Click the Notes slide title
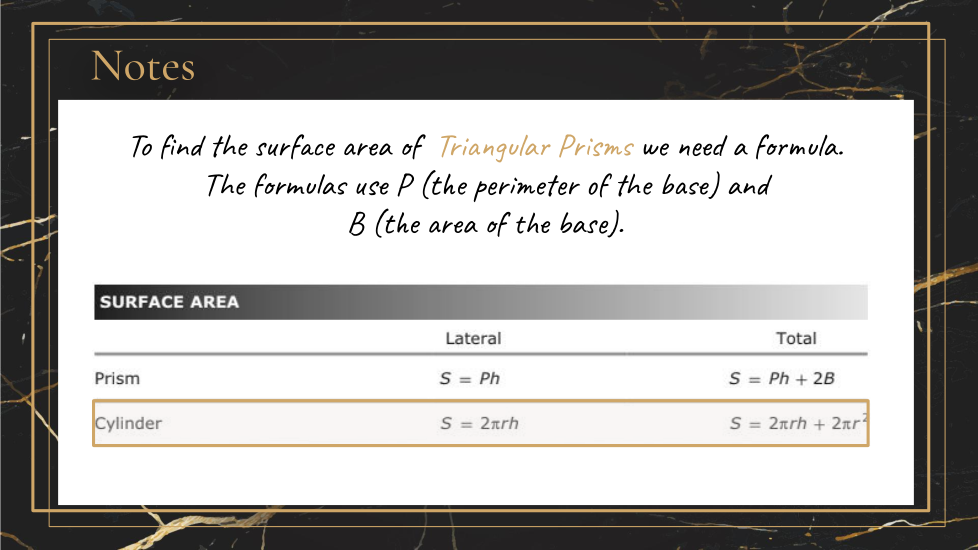 pyautogui.click(x=143, y=67)
